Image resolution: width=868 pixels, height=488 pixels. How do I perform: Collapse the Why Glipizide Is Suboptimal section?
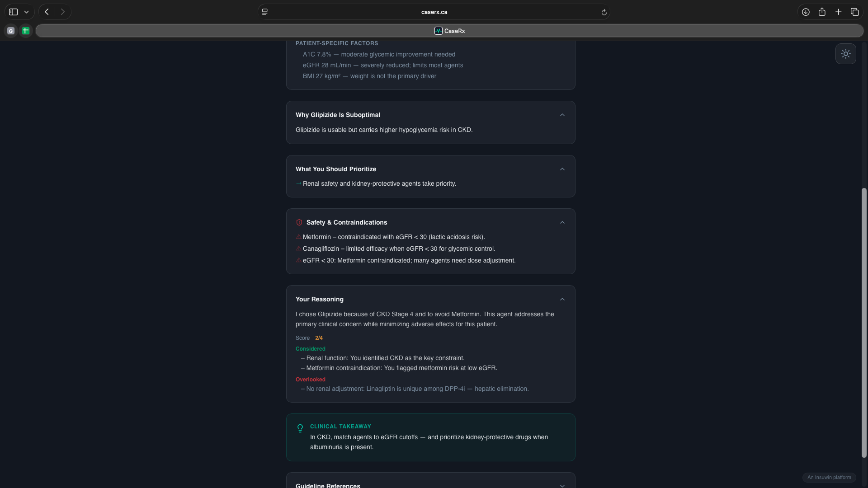pyautogui.click(x=562, y=115)
